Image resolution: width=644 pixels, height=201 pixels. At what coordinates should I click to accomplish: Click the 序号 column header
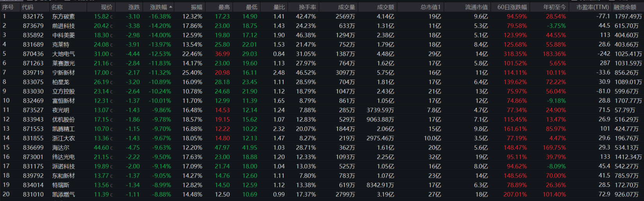pos(8,7)
